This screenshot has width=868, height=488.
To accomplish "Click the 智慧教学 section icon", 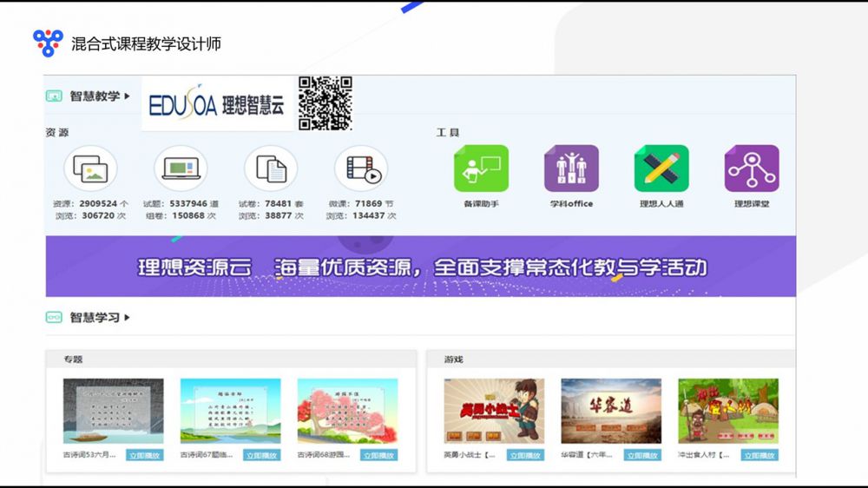I will pyautogui.click(x=54, y=96).
